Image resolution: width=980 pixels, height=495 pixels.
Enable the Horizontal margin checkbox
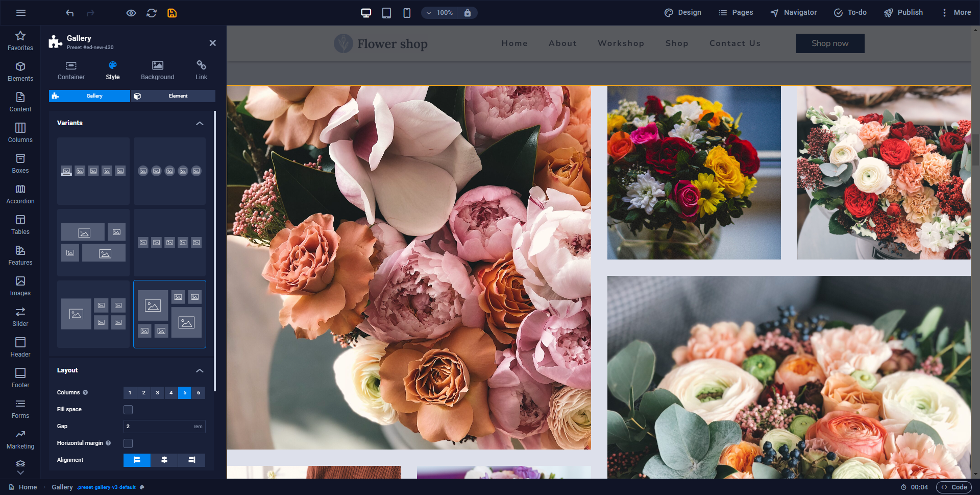point(128,443)
